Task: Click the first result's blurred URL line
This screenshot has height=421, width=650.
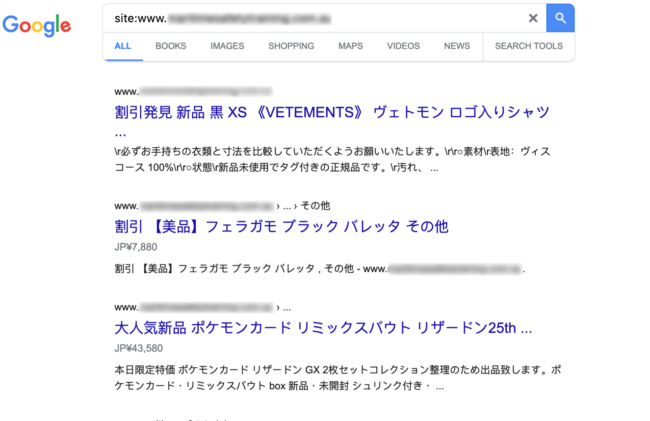Action: pos(193,92)
